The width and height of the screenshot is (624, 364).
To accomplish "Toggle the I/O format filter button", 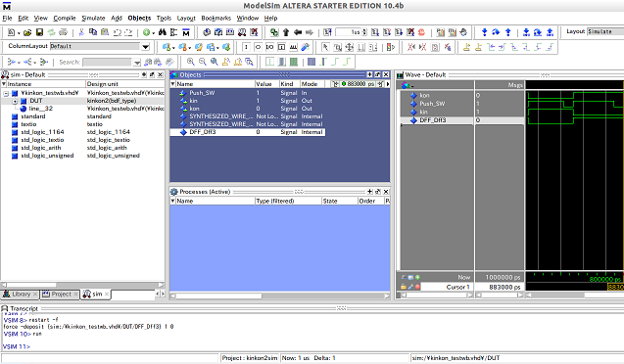I will point(269,47).
